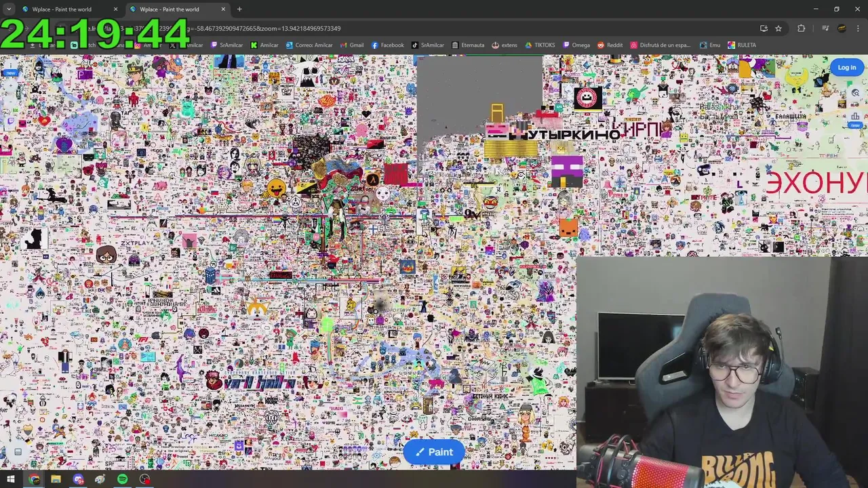Open a new browser tab
This screenshot has width=868, height=488.
coord(239,9)
